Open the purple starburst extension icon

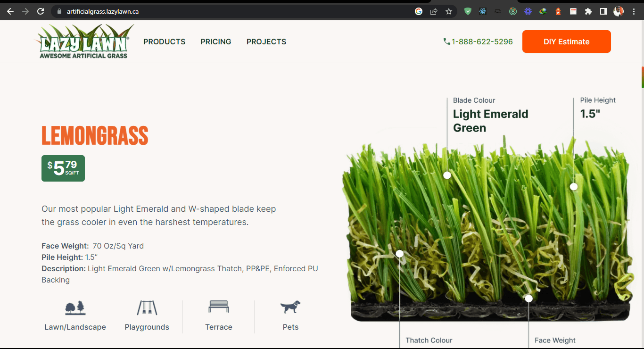tap(528, 11)
